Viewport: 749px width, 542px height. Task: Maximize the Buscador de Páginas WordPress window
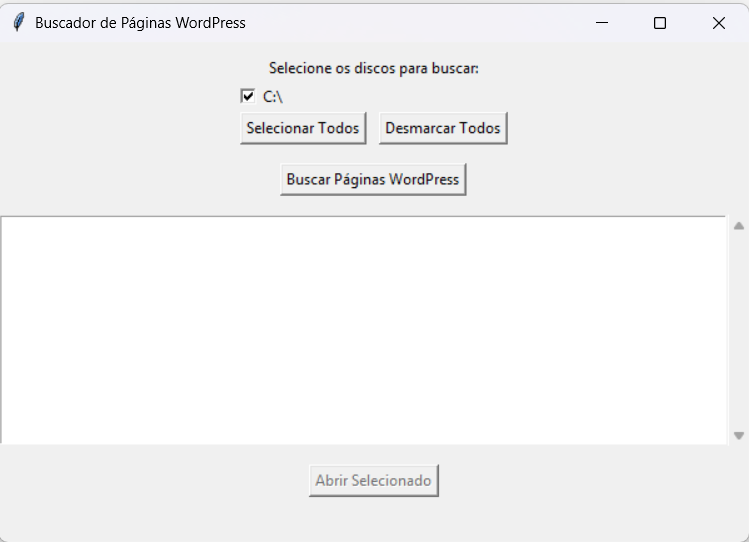[x=660, y=22]
